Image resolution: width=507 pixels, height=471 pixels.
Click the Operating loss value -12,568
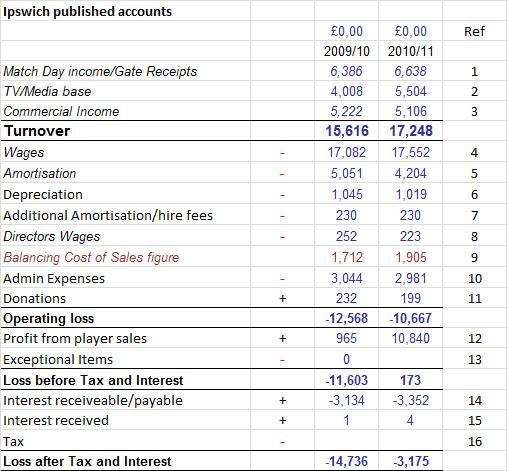click(x=347, y=318)
